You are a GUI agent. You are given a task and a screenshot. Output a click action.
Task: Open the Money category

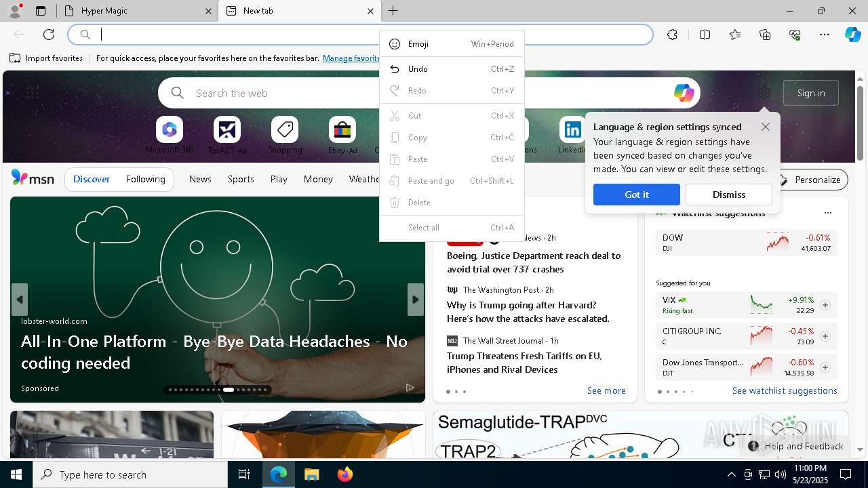[318, 179]
